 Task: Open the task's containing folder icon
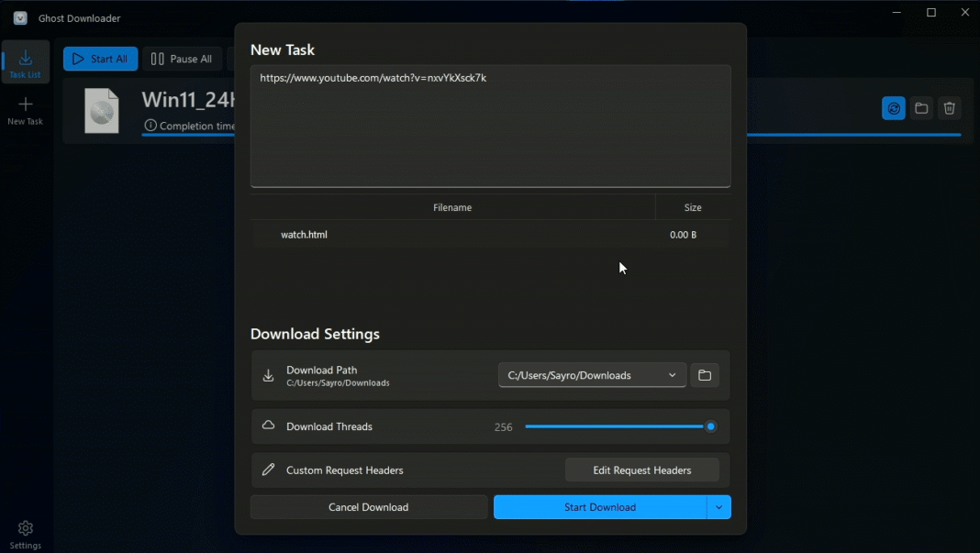coord(921,108)
